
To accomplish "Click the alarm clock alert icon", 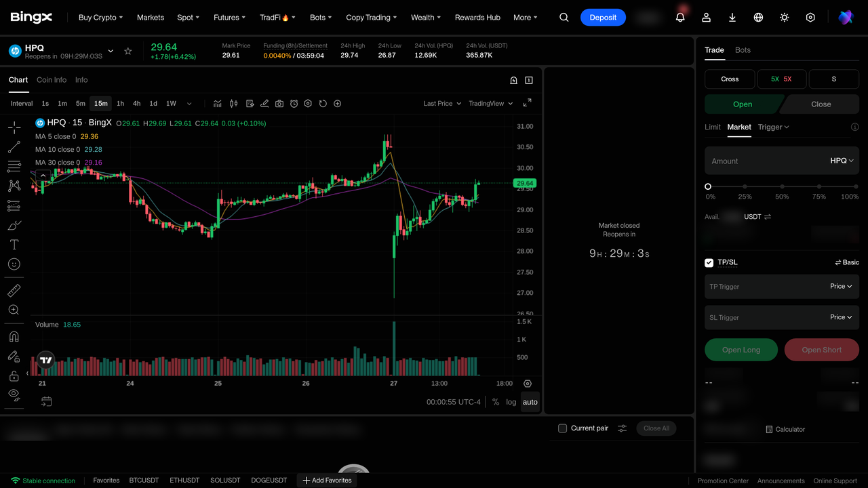I will 294,104.
